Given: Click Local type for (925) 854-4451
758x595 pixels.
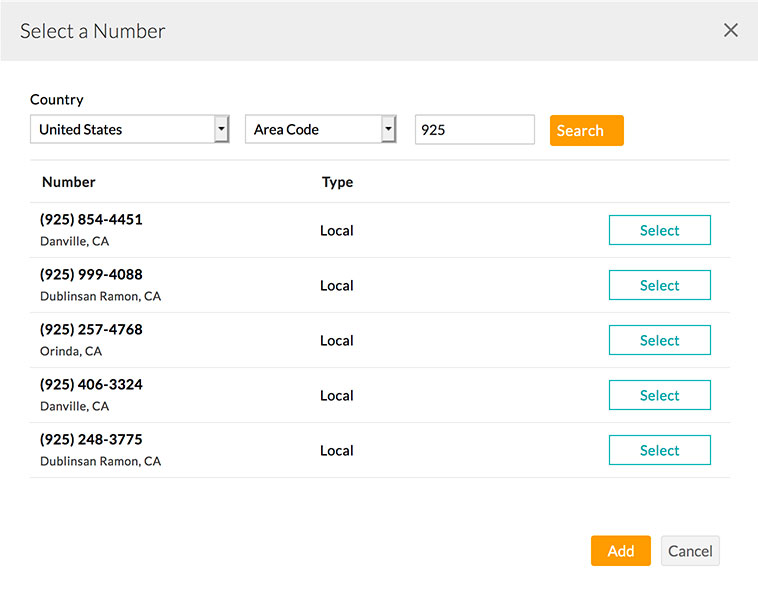Looking at the screenshot, I should click(x=337, y=231).
